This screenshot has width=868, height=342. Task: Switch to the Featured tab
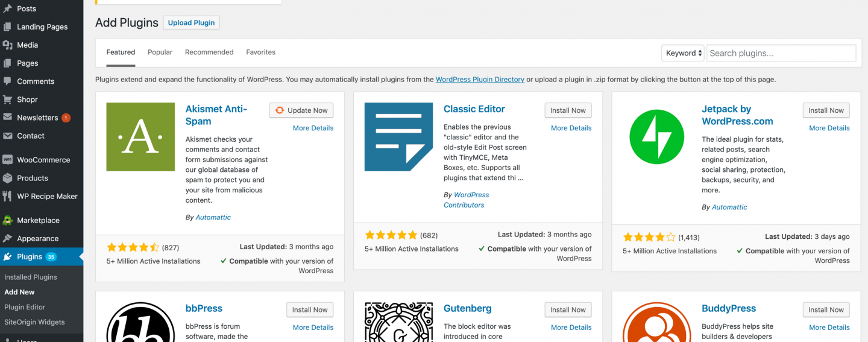click(121, 52)
